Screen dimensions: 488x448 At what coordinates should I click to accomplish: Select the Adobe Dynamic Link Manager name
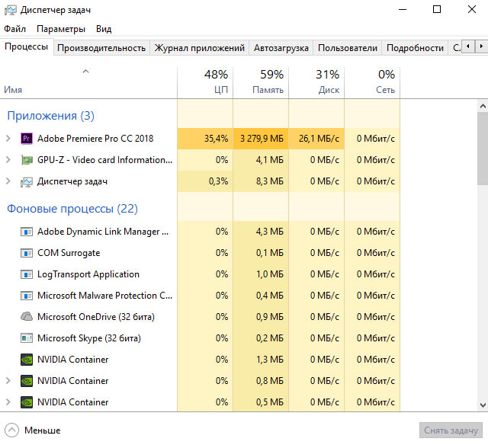[103, 232]
